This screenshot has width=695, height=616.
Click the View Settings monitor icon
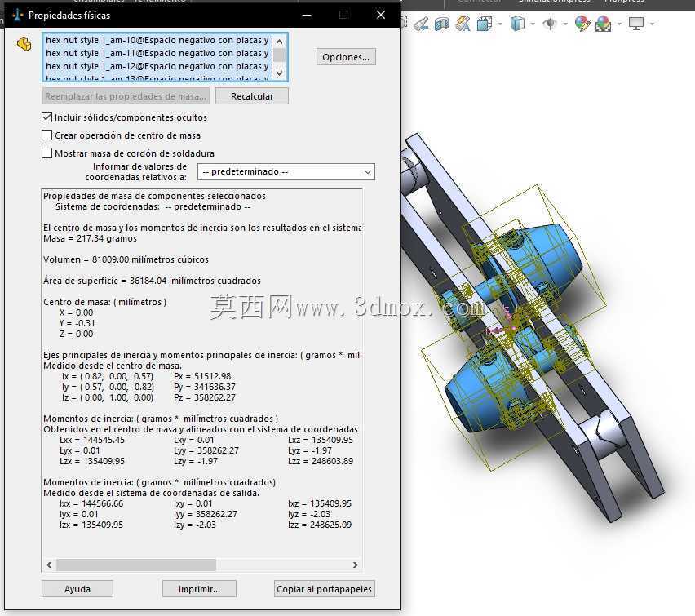point(636,24)
